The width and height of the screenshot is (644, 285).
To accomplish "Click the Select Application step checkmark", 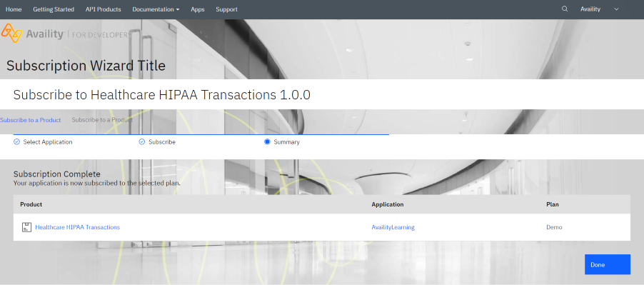I will pyautogui.click(x=17, y=142).
